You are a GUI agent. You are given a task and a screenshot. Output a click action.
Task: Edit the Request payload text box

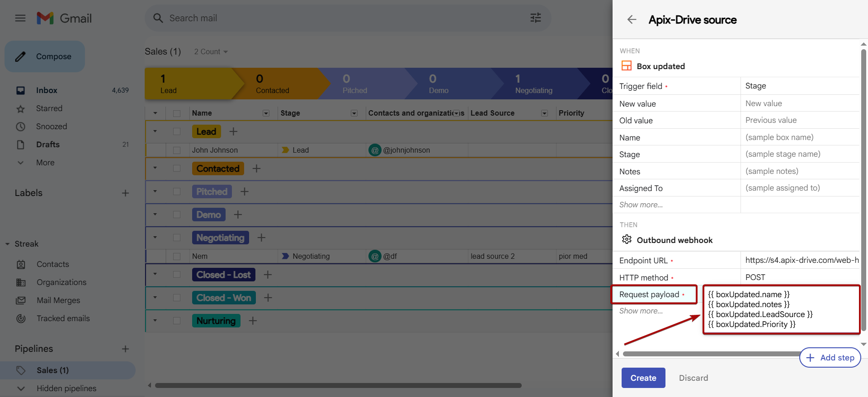pos(781,309)
